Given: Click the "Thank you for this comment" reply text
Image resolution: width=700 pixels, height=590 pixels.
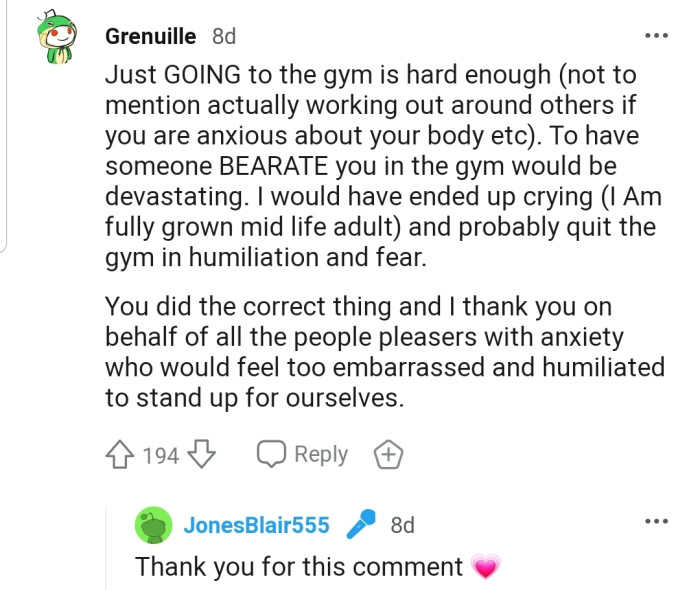Looking at the screenshot, I should [x=299, y=567].
